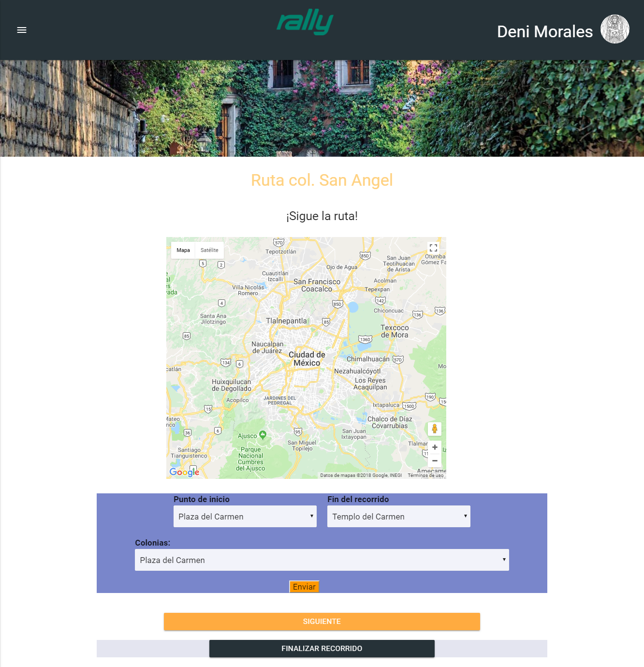Click the Chimalhuacán map label
644x667 pixels.
click(x=368, y=359)
